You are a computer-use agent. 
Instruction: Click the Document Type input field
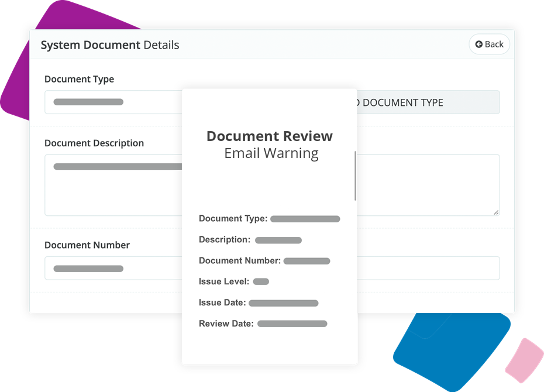tap(113, 102)
